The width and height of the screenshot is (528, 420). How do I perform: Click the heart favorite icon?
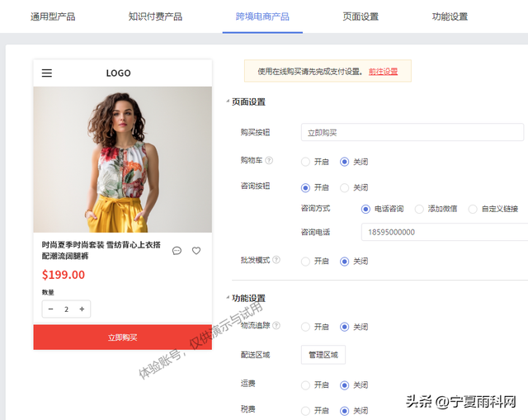coord(196,251)
